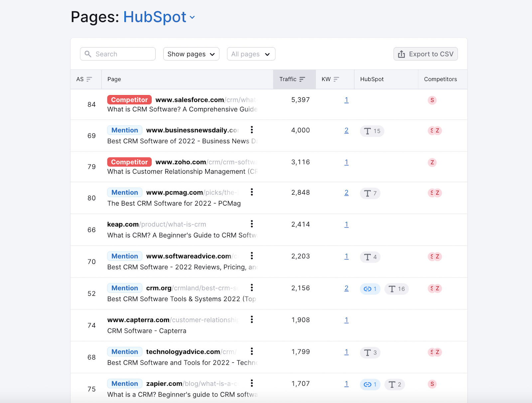Click the Mention tag on softwareadvice row
The height and width of the screenshot is (403, 532).
[124, 256]
